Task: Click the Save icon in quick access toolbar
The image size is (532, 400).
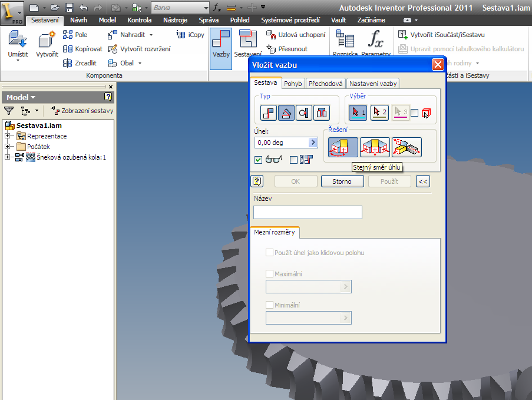Action: tap(69, 8)
